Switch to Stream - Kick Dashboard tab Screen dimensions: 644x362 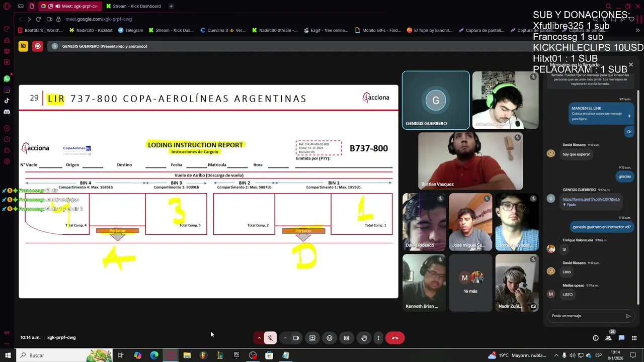[133, 6]
